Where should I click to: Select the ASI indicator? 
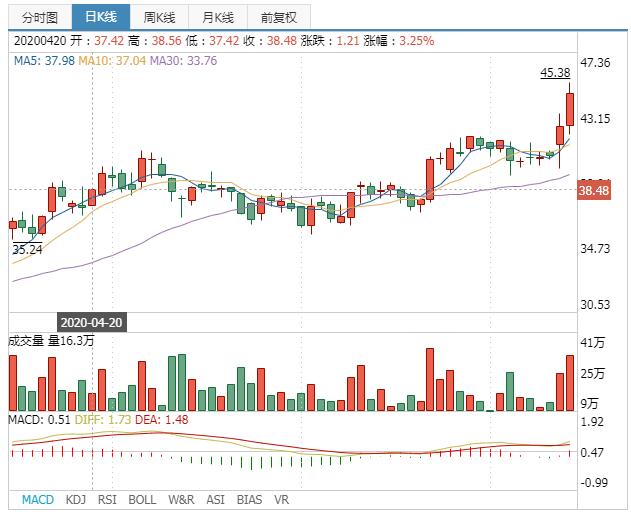coord(215,500)
